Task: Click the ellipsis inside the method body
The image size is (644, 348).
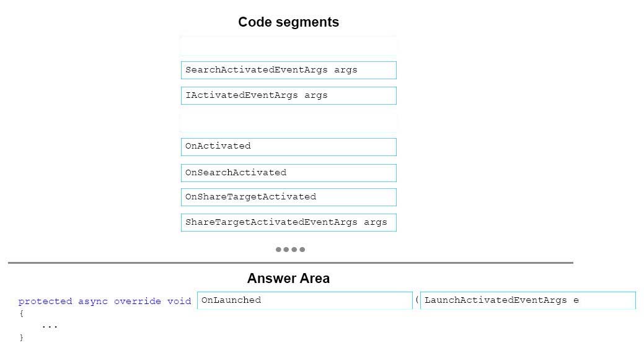Action: click(x=50, y=327)
